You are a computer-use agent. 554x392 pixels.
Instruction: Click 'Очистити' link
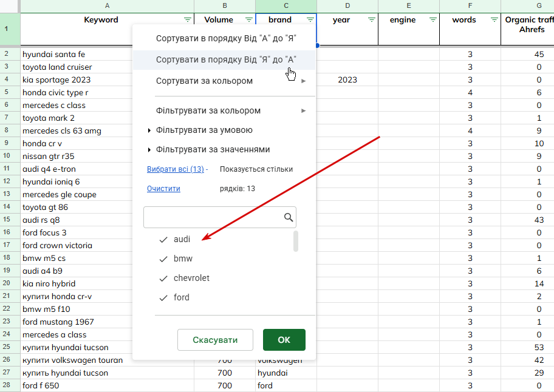(x=163, y=188)
